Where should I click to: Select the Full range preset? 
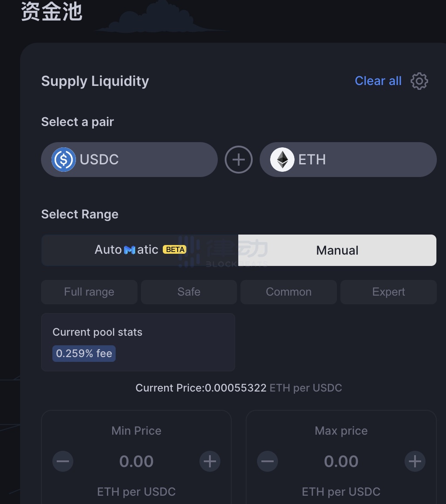click(x=89, y=292)
